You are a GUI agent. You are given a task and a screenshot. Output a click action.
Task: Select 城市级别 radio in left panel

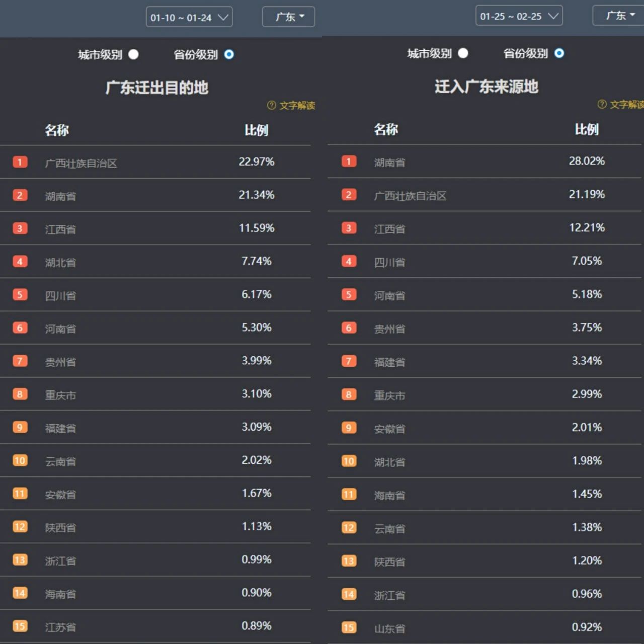(x=133, y=54)
